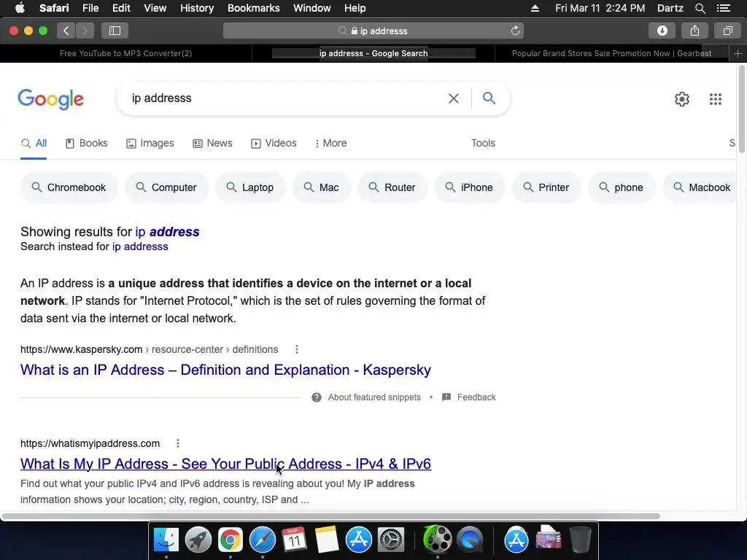Screen dimensions: 747x560
Task: Open What Is My IP Address result
Action: coord(226,464)
